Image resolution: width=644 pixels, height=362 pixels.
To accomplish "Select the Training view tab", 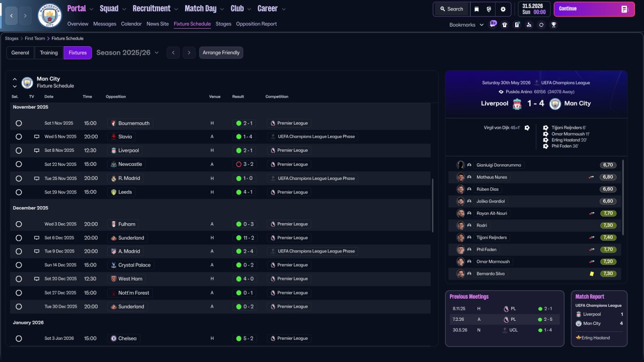I will coord(49,53).
